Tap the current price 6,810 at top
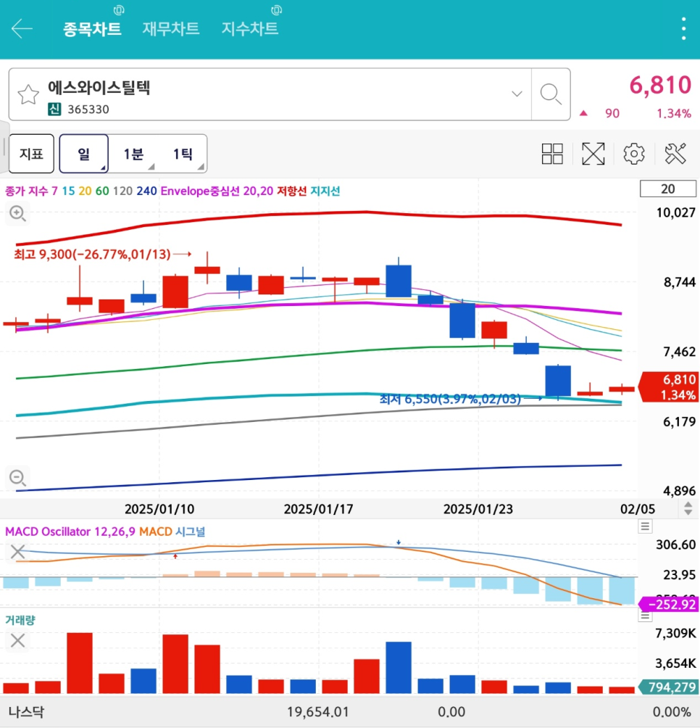This screenshot has height=728, width=700. point(660,86)
